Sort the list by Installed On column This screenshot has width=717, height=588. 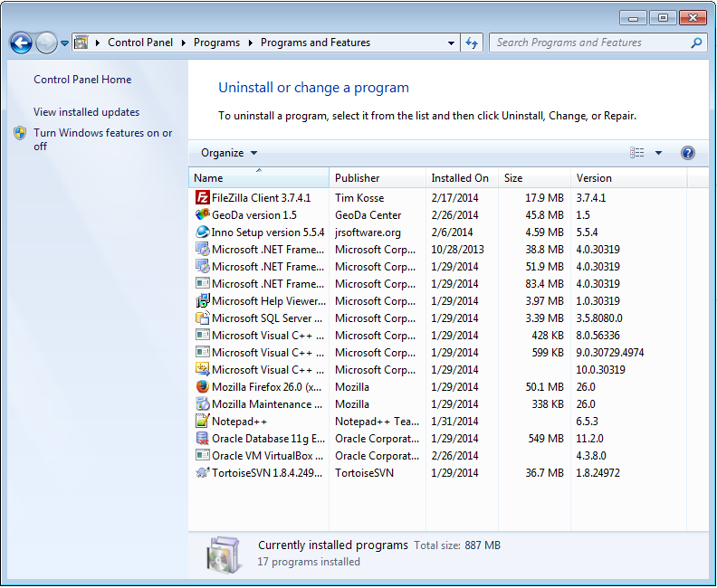coord(462,177)
